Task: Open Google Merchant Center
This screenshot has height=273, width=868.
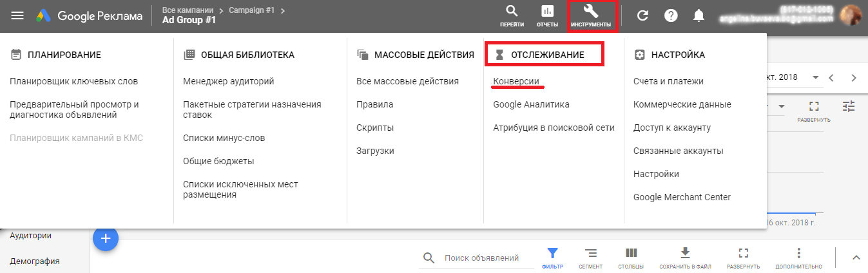Action: pyautogui.click(x=682, y=197)
